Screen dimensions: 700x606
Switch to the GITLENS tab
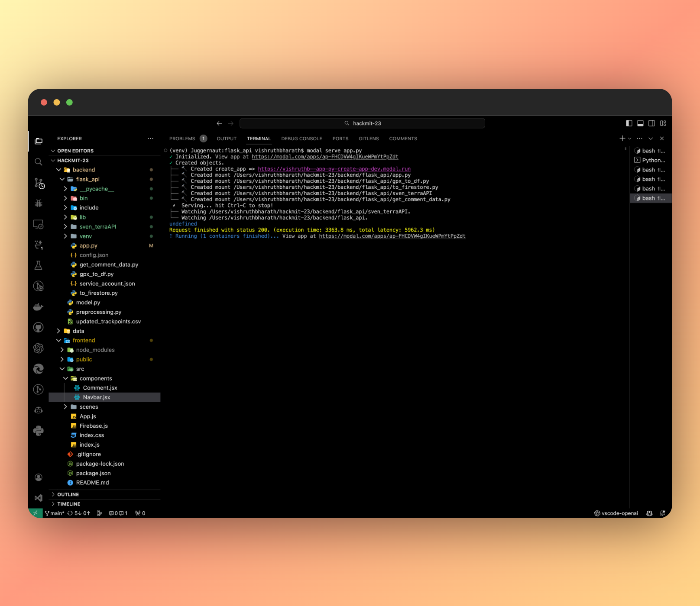369,139
